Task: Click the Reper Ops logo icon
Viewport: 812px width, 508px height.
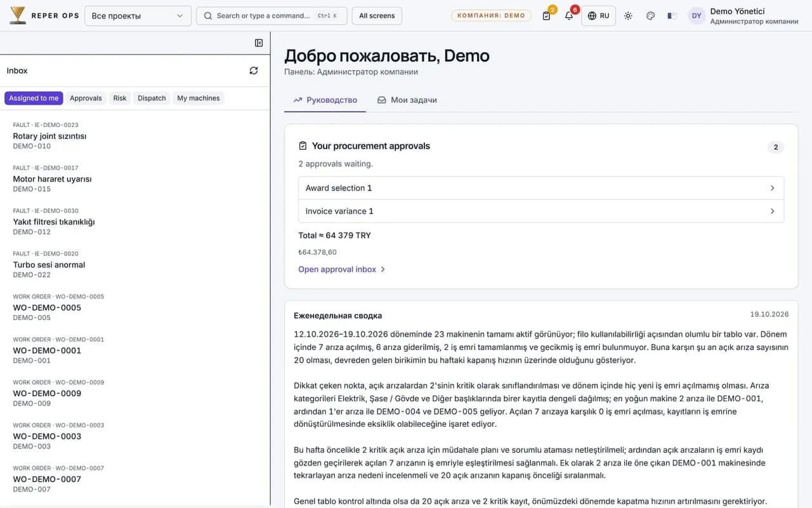Action: [18, 15]
